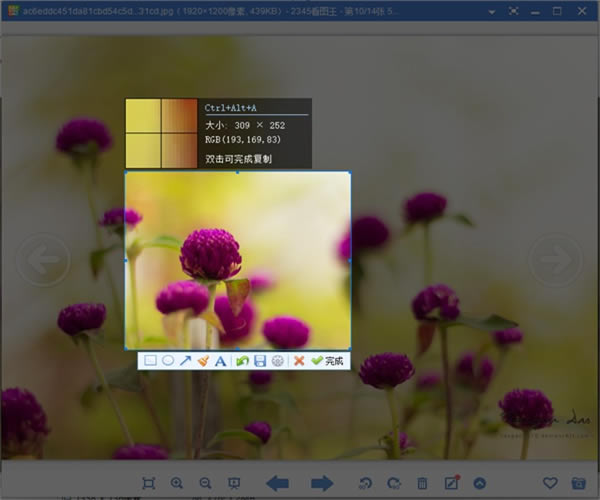Select the ellipse annotation tool

coord(167,360)
